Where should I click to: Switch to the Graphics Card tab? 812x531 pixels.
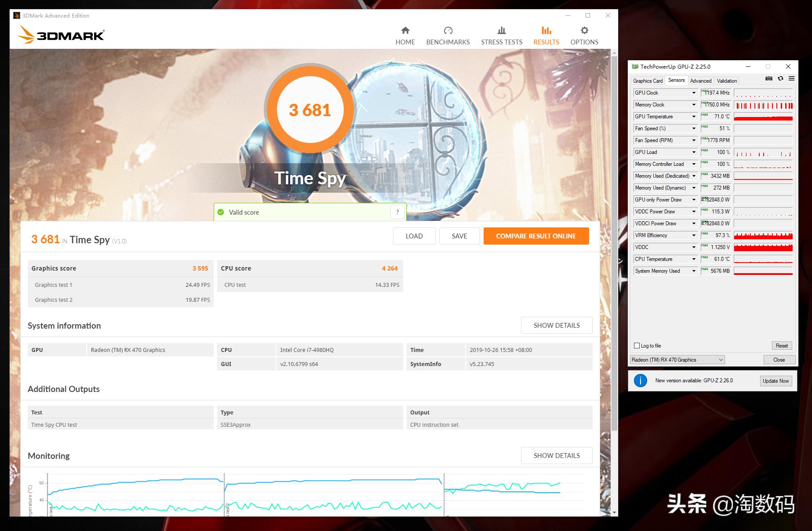(x=647, y=81)
